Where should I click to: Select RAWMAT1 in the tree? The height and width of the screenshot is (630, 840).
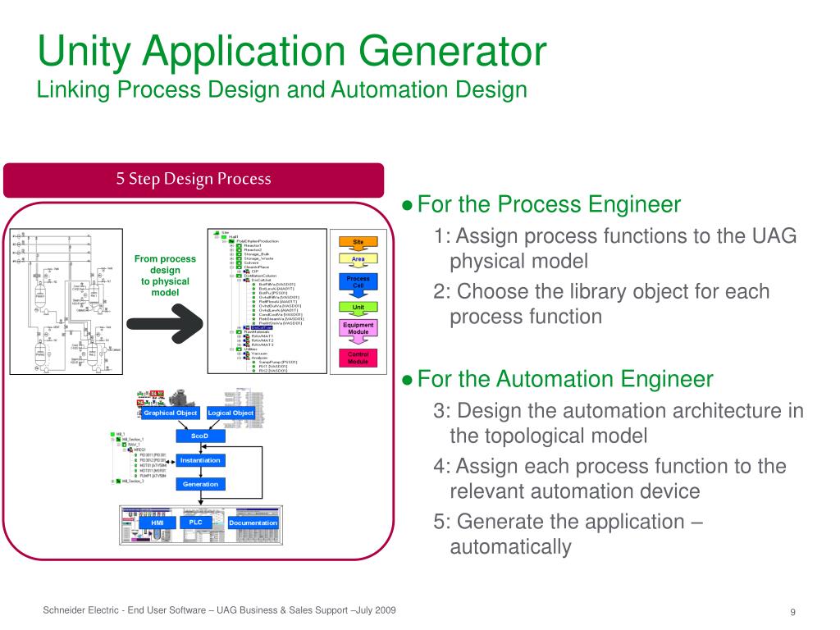click(262, 336)
